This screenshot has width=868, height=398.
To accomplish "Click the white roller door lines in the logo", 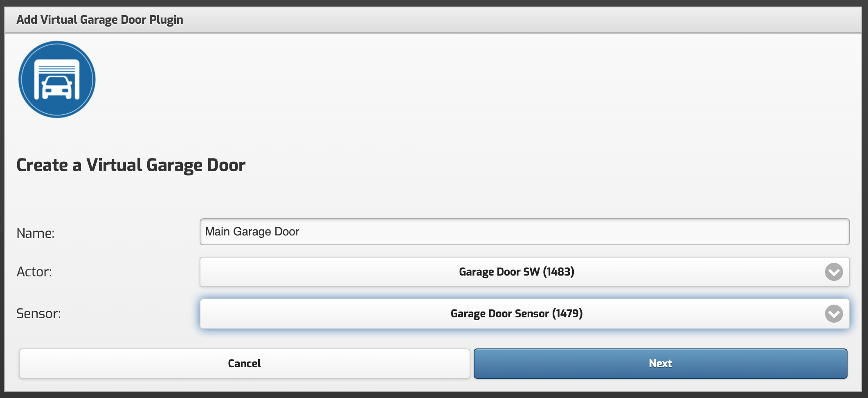I will [57, 68].
